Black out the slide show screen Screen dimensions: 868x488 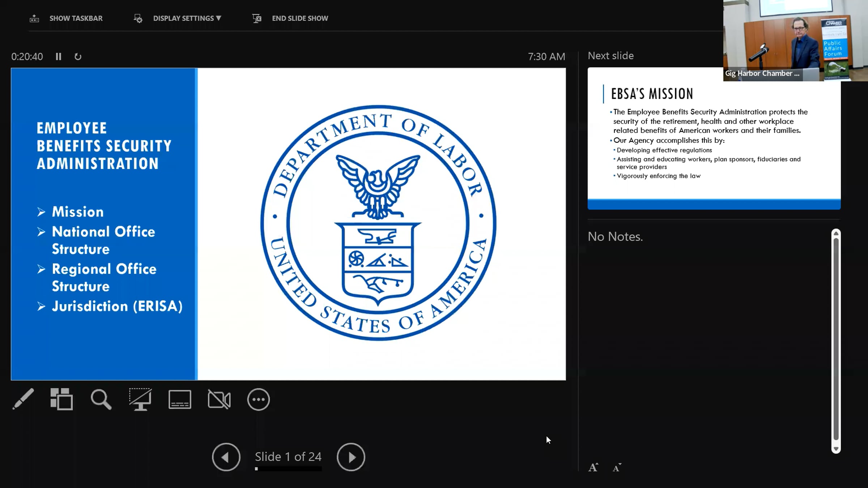pos(140,399)
